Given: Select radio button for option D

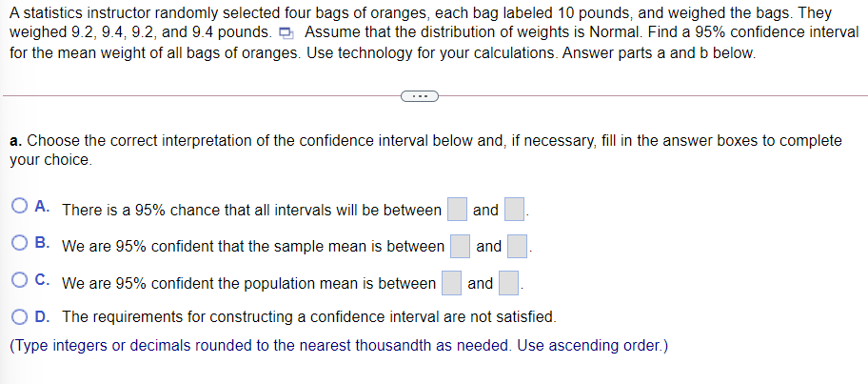Looking at the screenshot, I should tap(19, 317).
